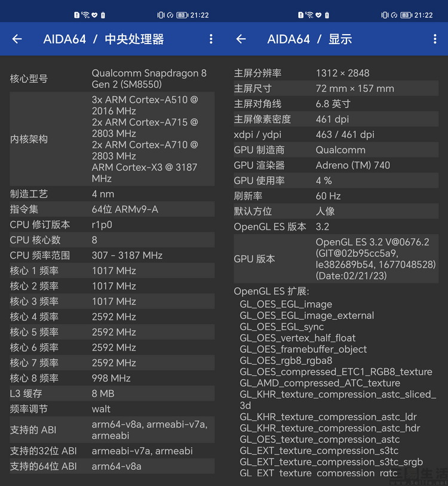Select the 默认方位 人像 value
Screen dimensions: 448x486
pos(325,211)
